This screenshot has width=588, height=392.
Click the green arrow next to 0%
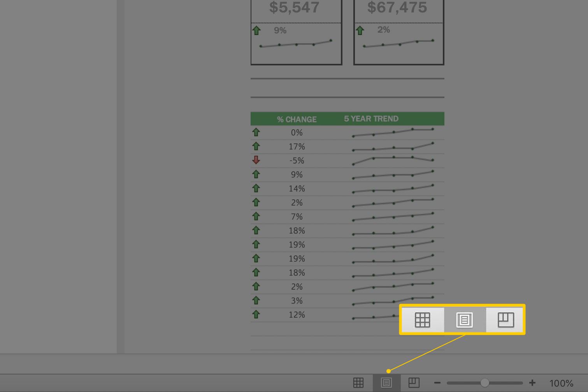[256, 132]
